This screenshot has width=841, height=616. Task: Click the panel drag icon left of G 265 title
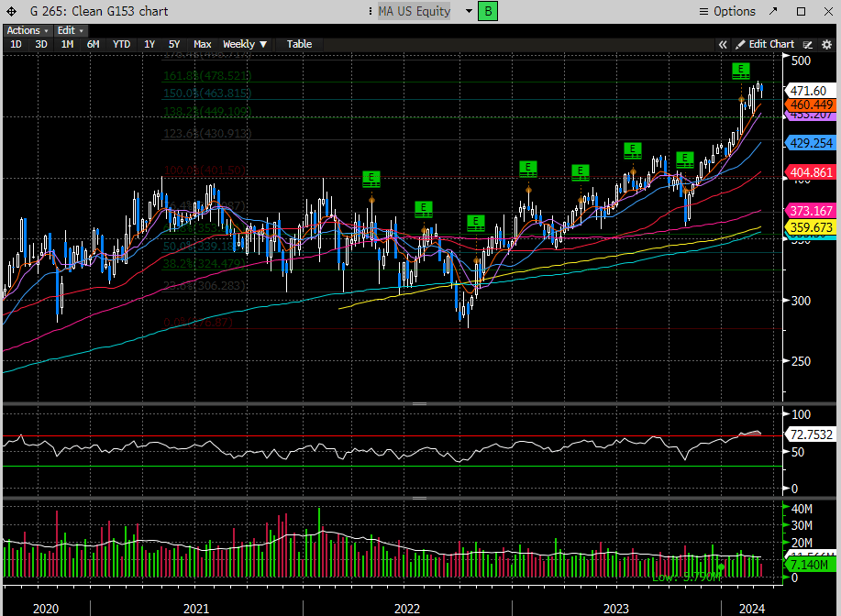click(x=9, y=11)
